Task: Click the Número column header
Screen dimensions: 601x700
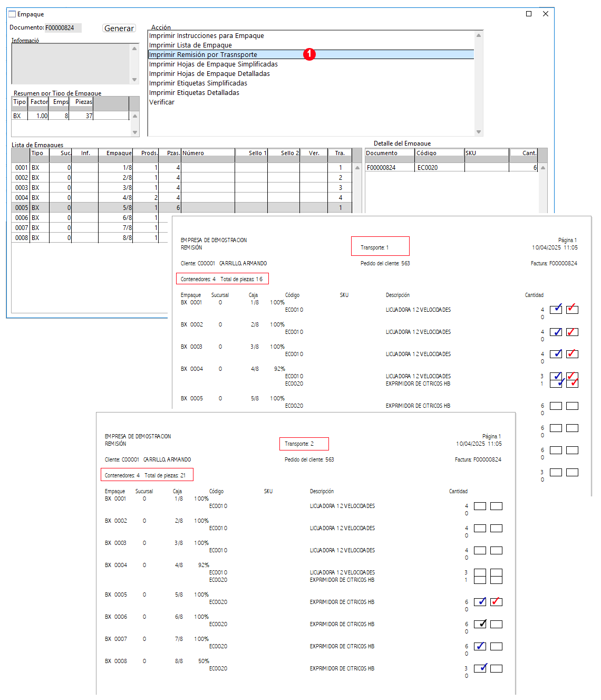Action: click(x=208, y=153)
